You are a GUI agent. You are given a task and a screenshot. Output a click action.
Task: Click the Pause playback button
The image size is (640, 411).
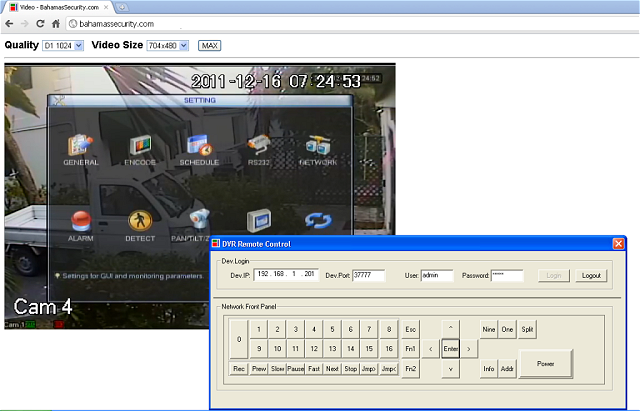[x=296, y=369]
